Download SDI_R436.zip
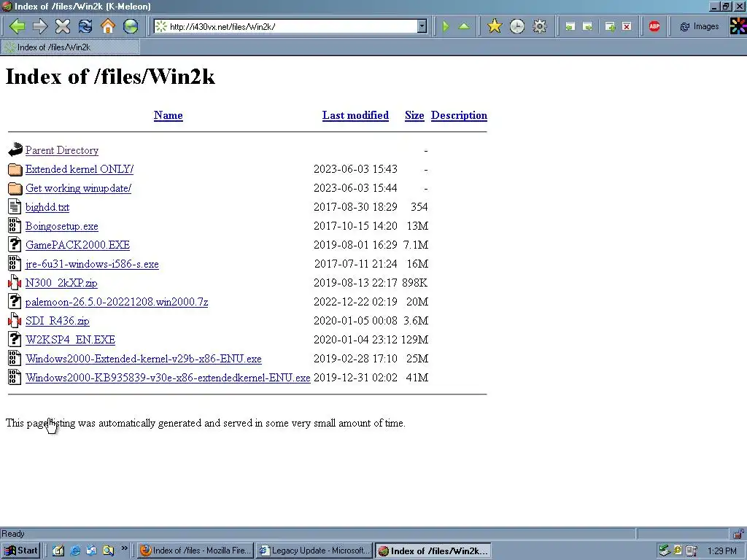Image resolution: width=747 pixels, height=560 pixels. [x=58, y=321]
